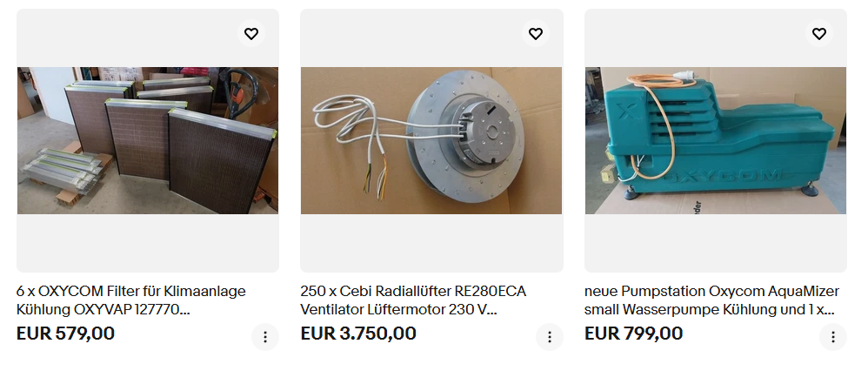Add OXYCOM Filter listing to watchlist

pyautogui.click(x=251, y=34)
